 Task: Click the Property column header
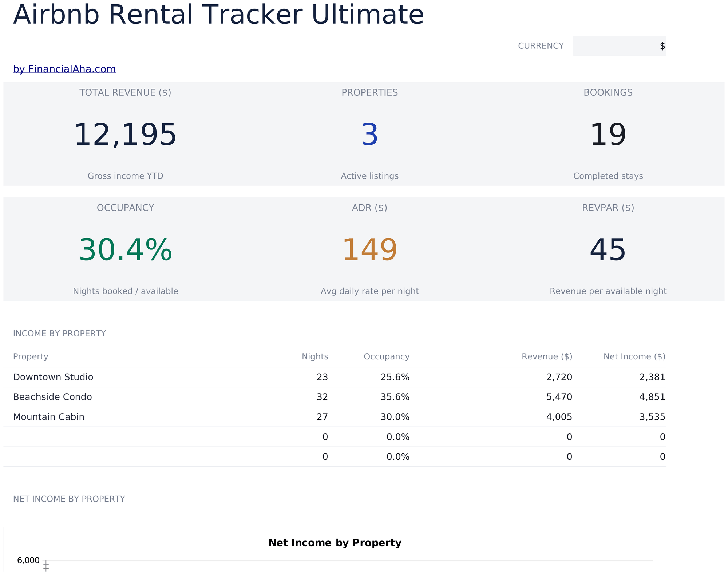click(x=31, y=356)
